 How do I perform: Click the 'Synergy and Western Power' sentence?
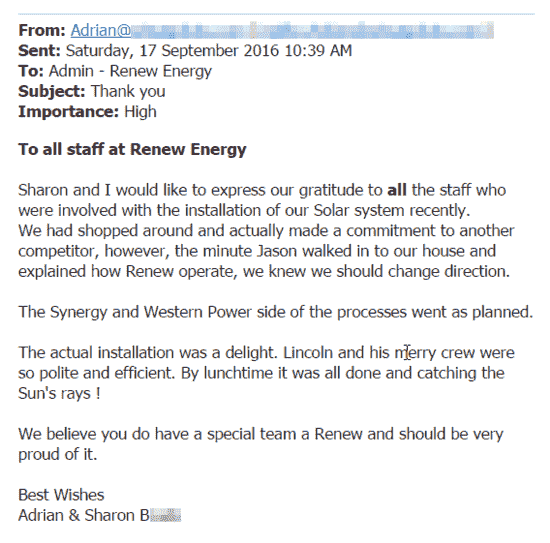click(275, 312)
